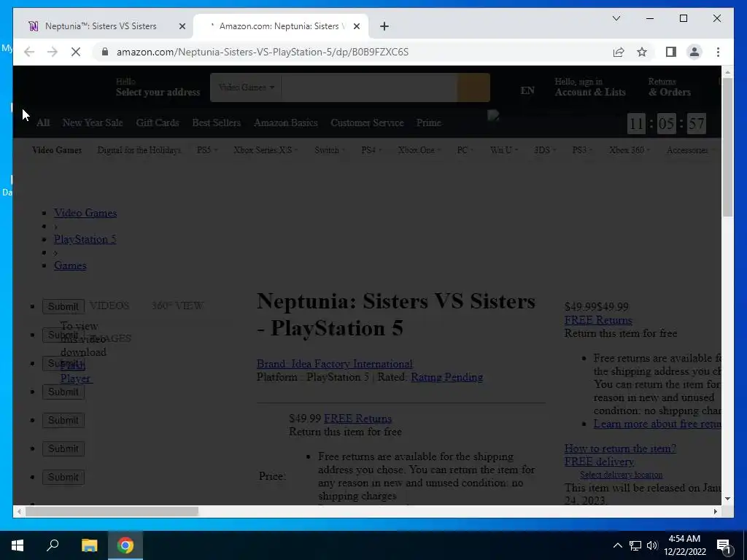Click the VIDEOS gallery tab
Screen dimensions: 747x560
(109, 306)
